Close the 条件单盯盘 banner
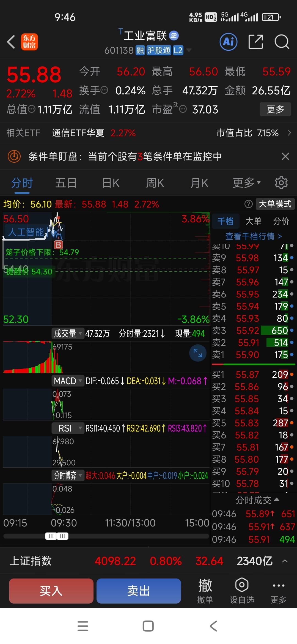 285,156
